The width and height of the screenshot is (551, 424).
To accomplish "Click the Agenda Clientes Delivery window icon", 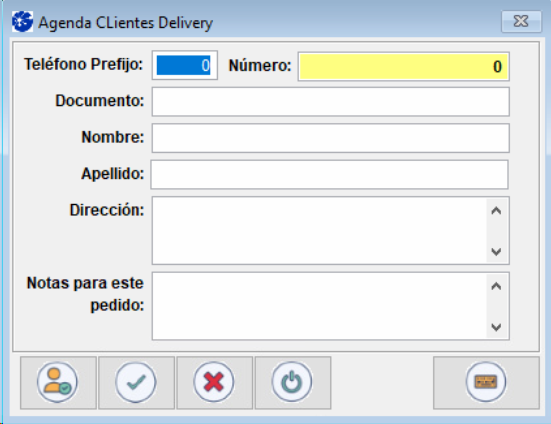I will click(22, 22).
